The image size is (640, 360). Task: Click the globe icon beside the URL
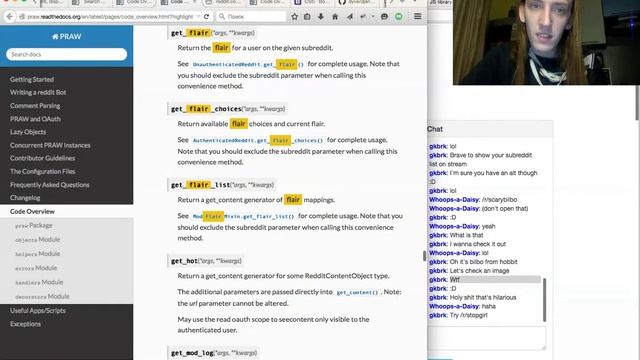(x=22, y=17)
